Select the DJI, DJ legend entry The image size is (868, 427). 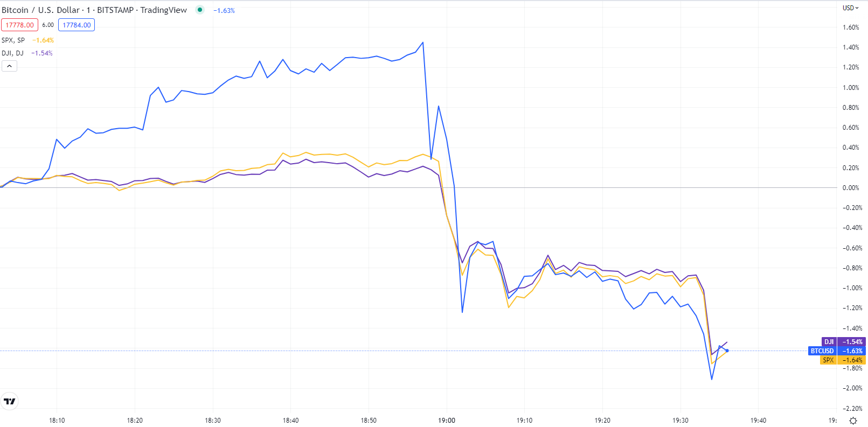(x=12, y=53)
